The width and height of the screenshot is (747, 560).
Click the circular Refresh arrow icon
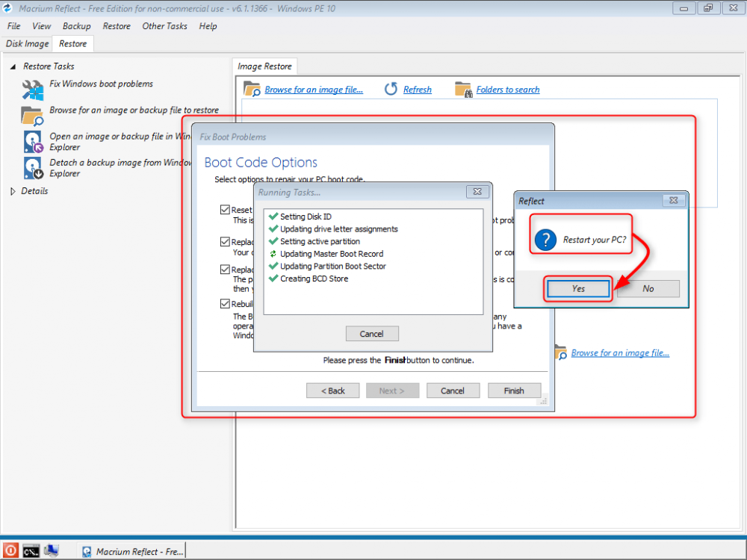(x=391, y=89)
